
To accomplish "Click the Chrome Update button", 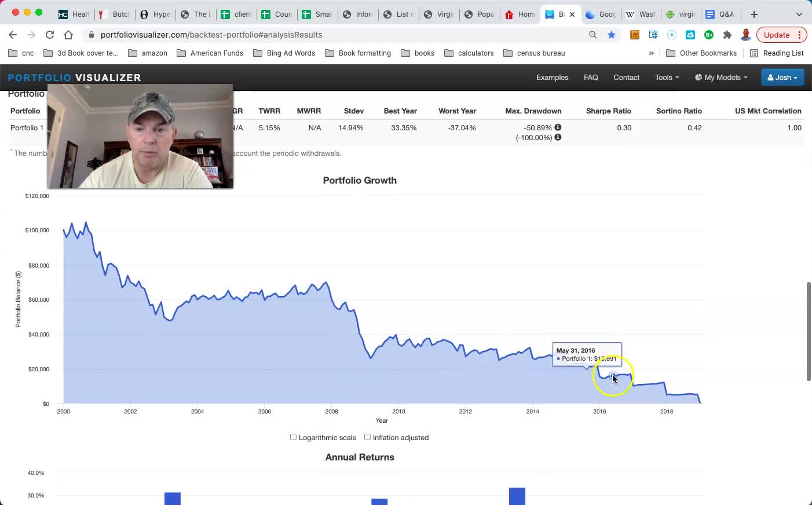I will pyautogui.click(x=776, y=35).
